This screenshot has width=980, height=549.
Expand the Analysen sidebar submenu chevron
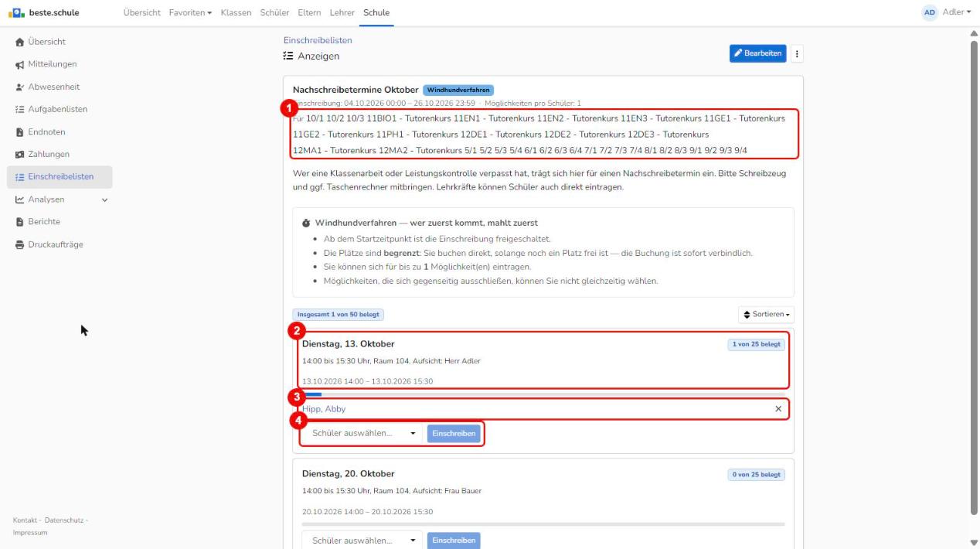pyautogui.click(x=104, y=200)
